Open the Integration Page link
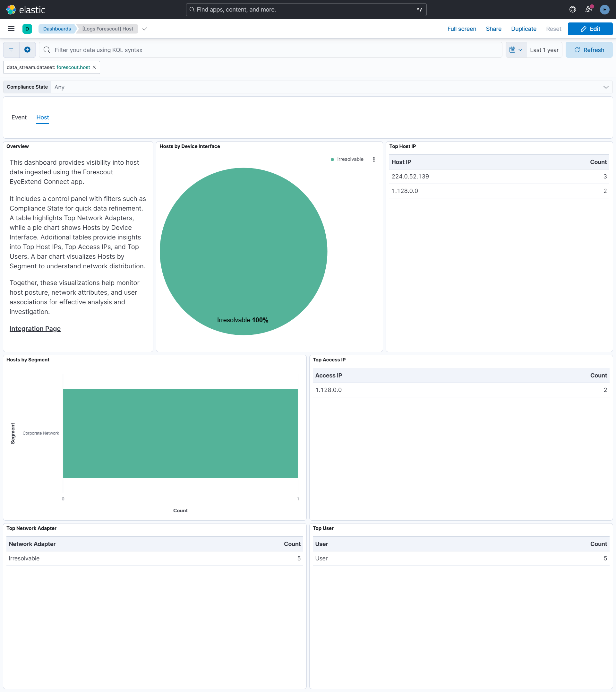 (x=35, y=328)
